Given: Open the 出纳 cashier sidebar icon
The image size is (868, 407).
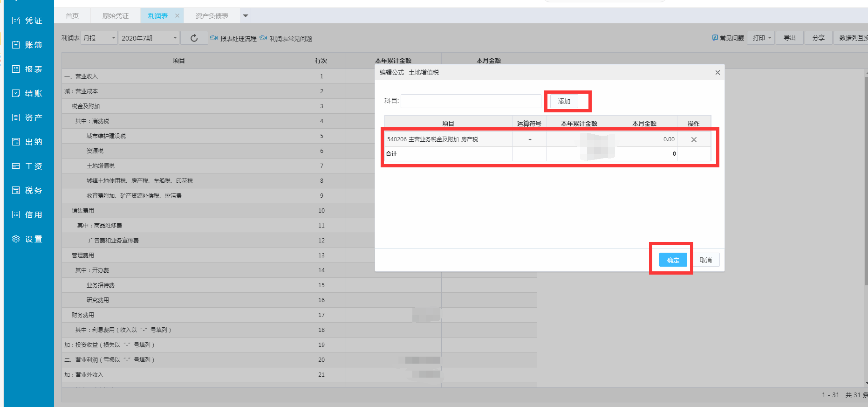Looking at the screenshot, I should [x=16, y=142].
